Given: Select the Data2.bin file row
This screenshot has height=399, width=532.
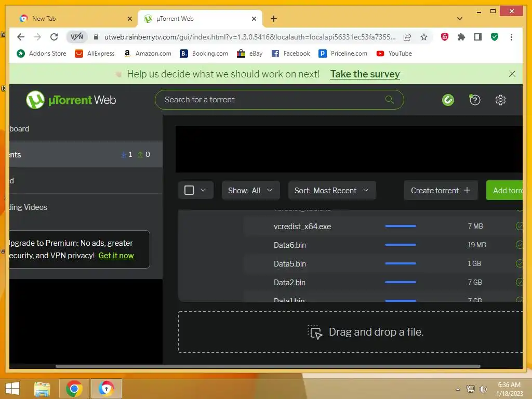Looking at the screenshot, I should point(383,282).
